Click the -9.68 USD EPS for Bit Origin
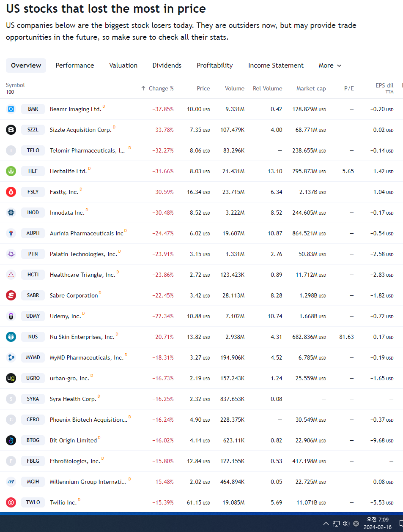This screenshot has height=532, width=403. coord(382,440)
